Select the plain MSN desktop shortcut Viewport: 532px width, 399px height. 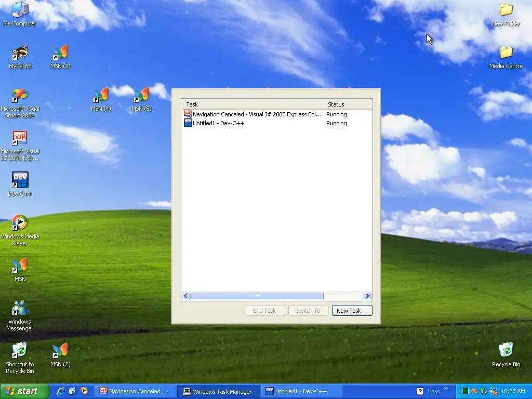pos(20,270)
